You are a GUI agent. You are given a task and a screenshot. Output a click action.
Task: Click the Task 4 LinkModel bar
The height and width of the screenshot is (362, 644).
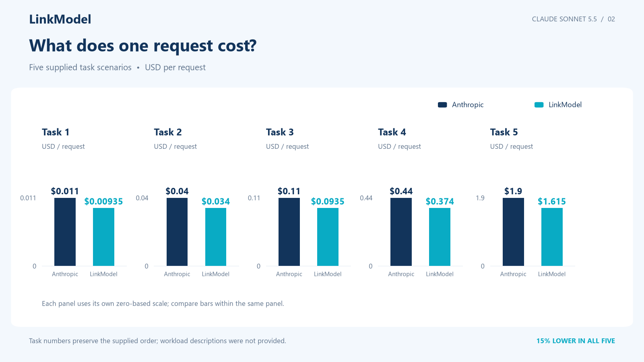440,237
